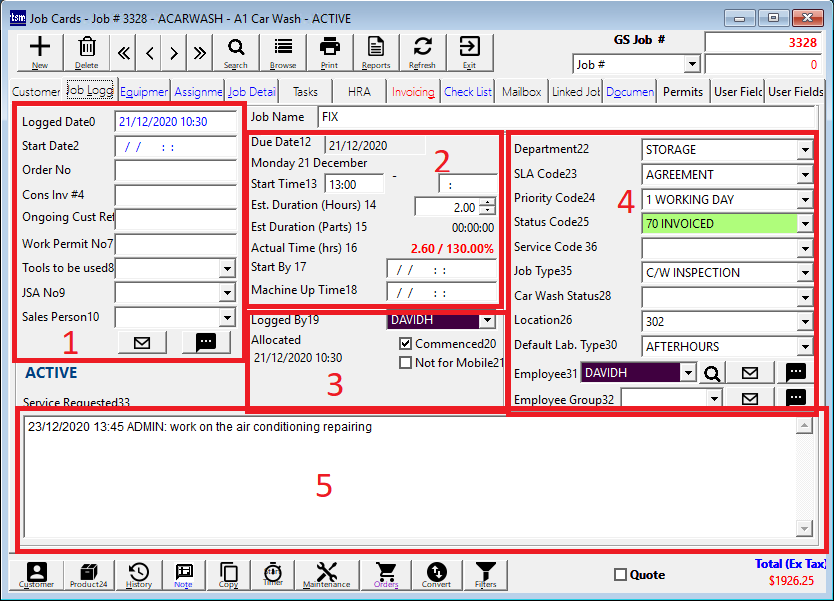Click the SMS message button under Sales Person
The height and width of the screenshot is (601, 834).
point(205,343)
